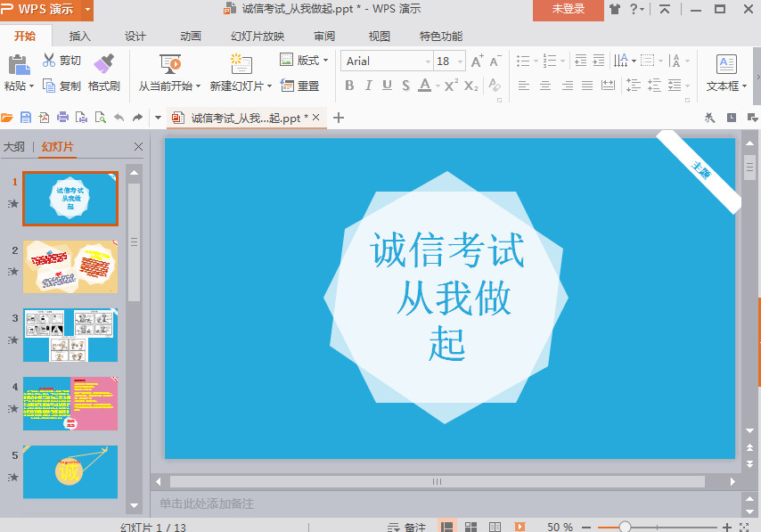Switch to the Animation (动画) tab
Viewport: 761px width, 532px height.
[x=191, y=36]
